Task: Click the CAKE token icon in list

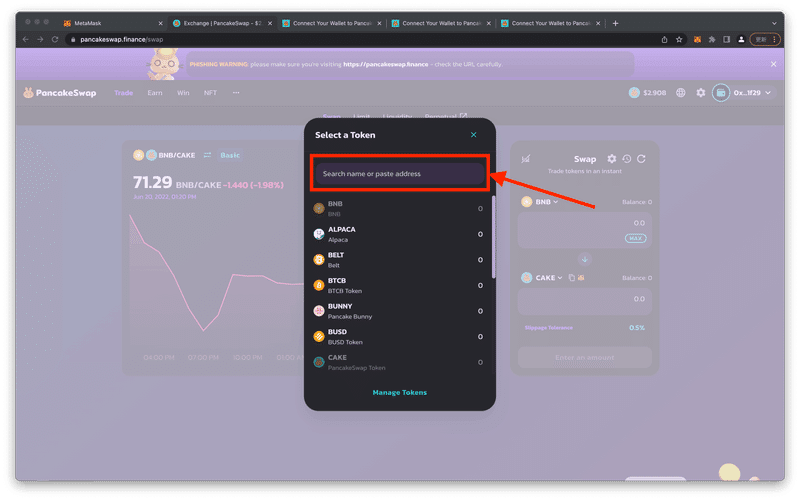Action: point(319,362)
